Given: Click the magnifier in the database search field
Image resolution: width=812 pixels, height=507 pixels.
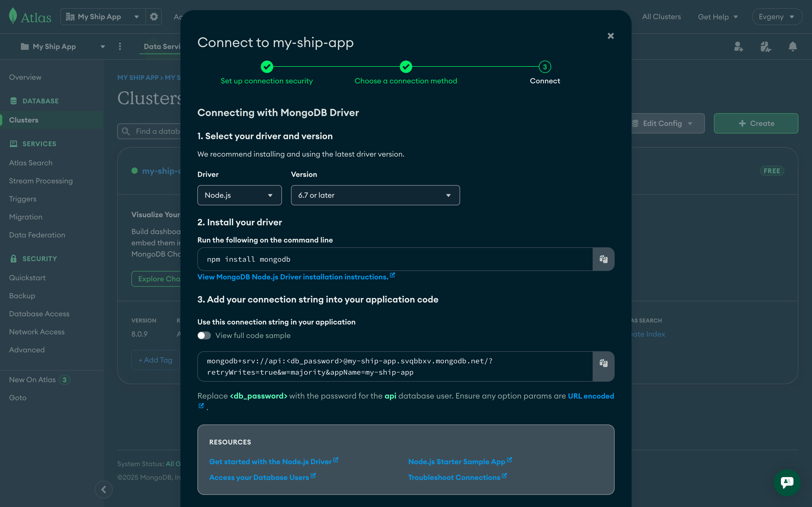Looking at the screenshot, I should point(126,131).
